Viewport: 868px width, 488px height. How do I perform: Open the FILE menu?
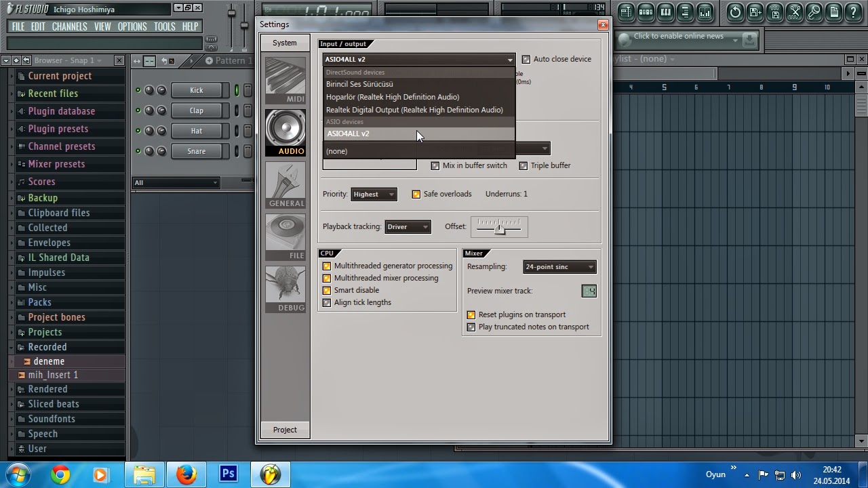click(18, 26)
